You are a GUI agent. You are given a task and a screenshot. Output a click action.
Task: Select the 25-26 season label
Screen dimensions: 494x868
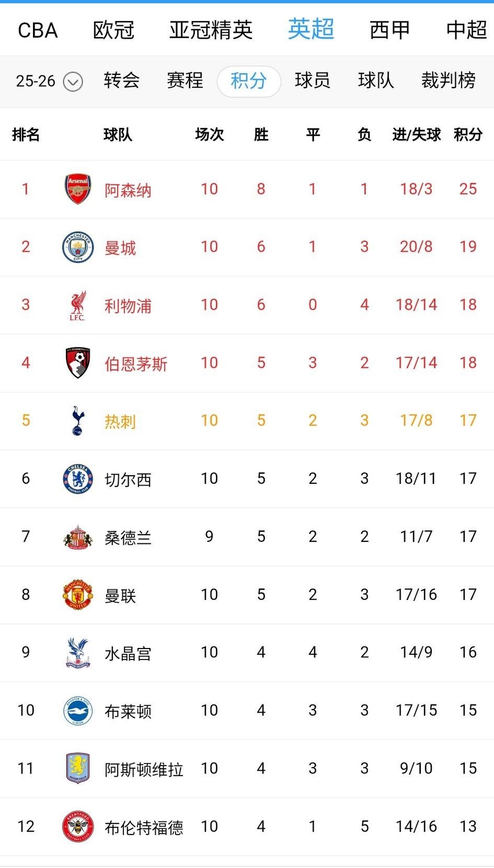coord(36,82)
